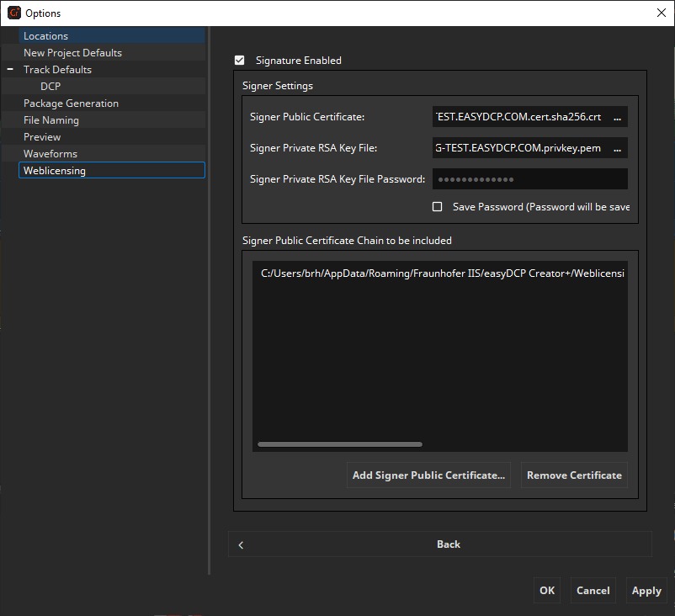The height and width of the screenshot is (616, 675).
Task: Select the DCP sub-item under Track Defaults
Action: pyautogui.click(x=50, y=87)
